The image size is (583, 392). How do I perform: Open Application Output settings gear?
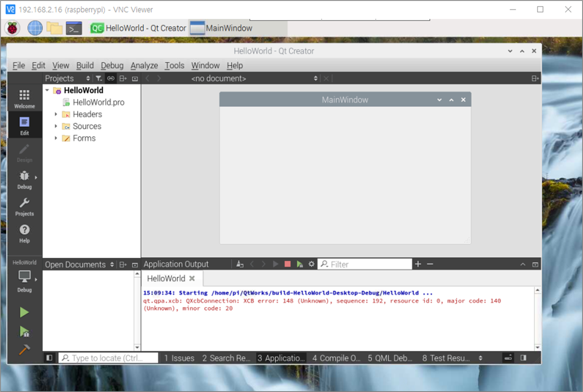pyautogui.click(x=311, y=264)
